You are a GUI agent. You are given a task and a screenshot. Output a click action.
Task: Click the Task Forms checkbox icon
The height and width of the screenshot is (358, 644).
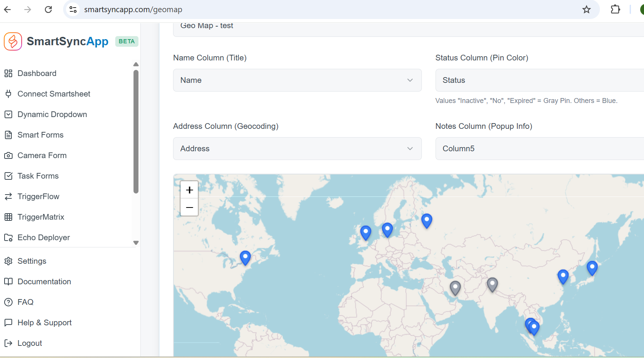pyautogui.click(x=8, y=176)
